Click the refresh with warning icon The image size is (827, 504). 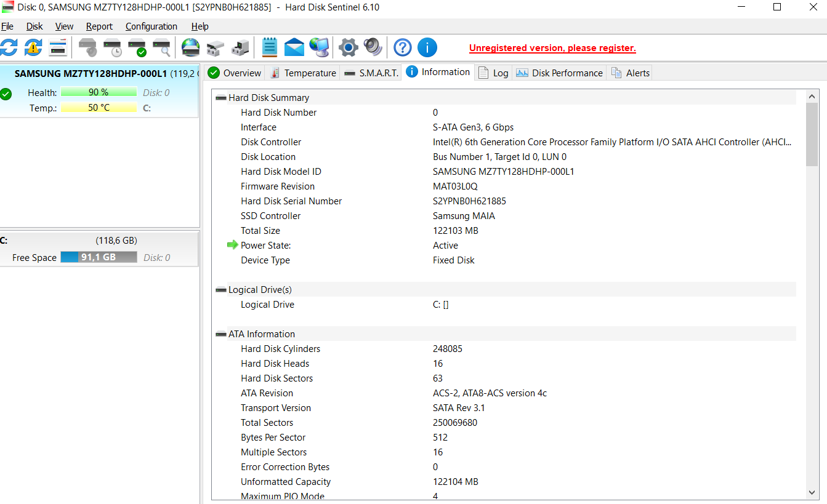pos(33,47)
